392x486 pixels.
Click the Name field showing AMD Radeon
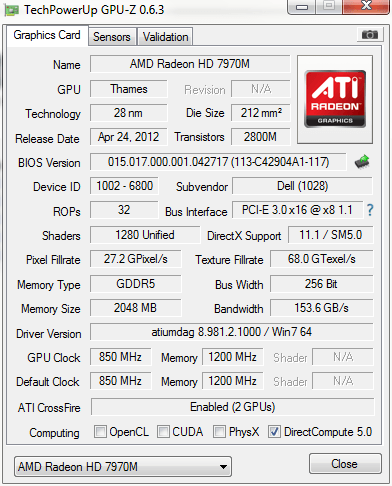(x=190, y=64)
